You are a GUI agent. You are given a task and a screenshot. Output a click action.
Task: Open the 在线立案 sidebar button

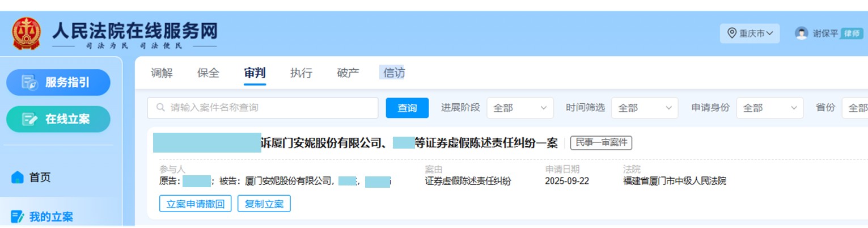click(58, 119)
